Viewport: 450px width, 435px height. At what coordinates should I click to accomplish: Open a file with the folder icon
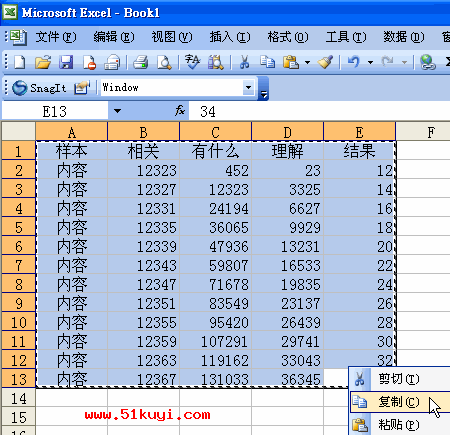tap(43, 62)
